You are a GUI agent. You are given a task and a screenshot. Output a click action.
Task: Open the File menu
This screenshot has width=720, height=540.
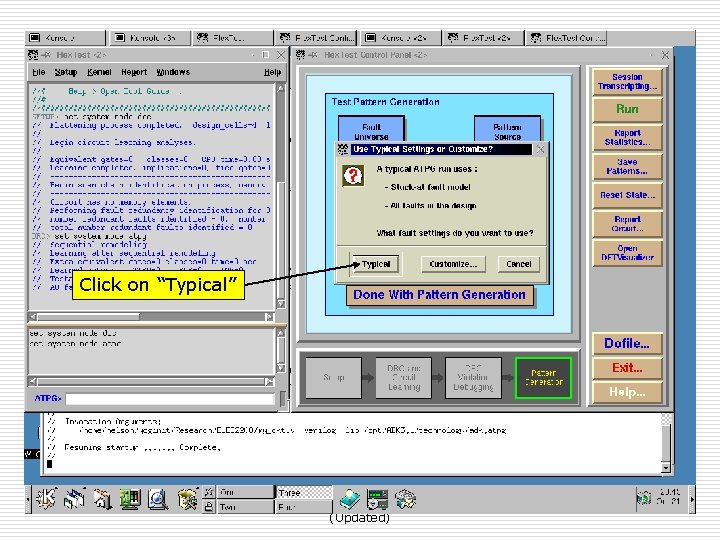coord(39,72)
